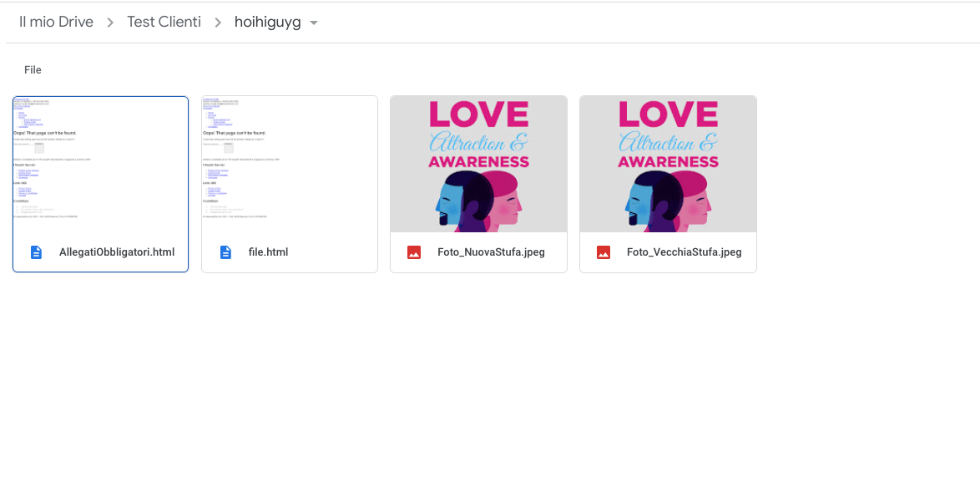Click chevron between Il mio Drive and Test Clienti
Viewport: 980px width, 498px height.
[x=110, y=23]
